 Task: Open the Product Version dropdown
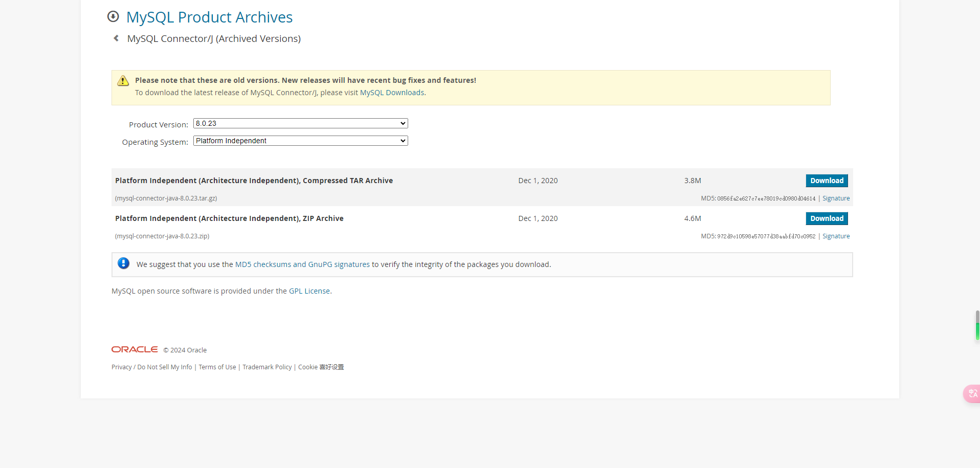click(300, 123)
